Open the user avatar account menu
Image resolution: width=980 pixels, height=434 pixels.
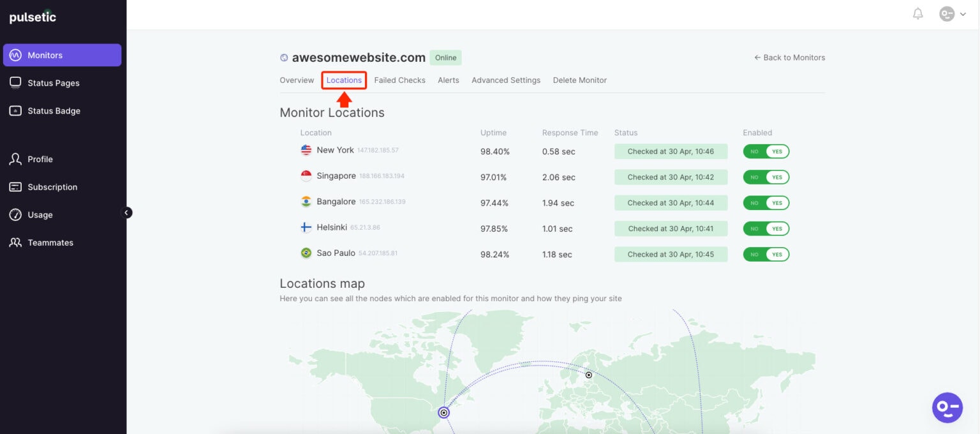952,14
